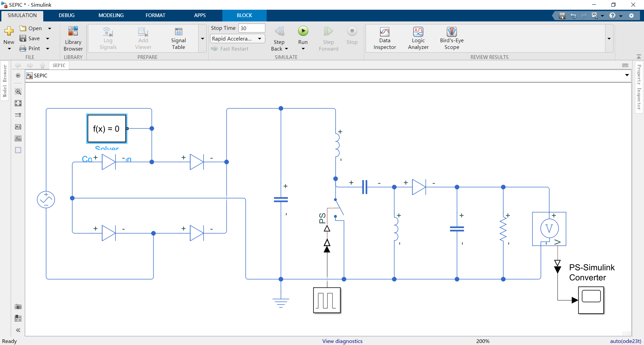Viewport: 644px width, 345px height.
Task: Expand the Print dropdown arrow
Action: (48, 49)
